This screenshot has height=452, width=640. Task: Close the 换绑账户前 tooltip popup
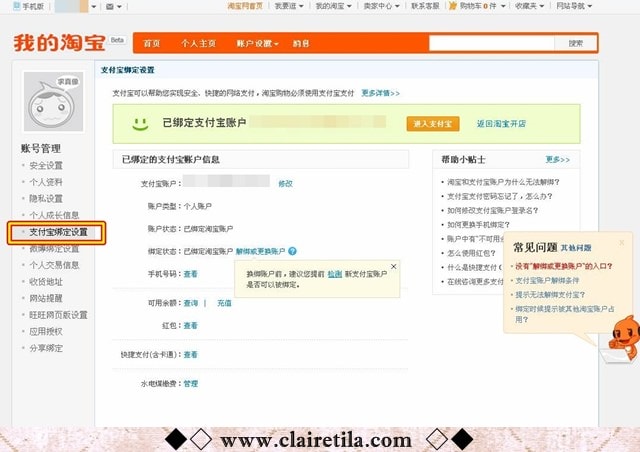pos(393,267)
